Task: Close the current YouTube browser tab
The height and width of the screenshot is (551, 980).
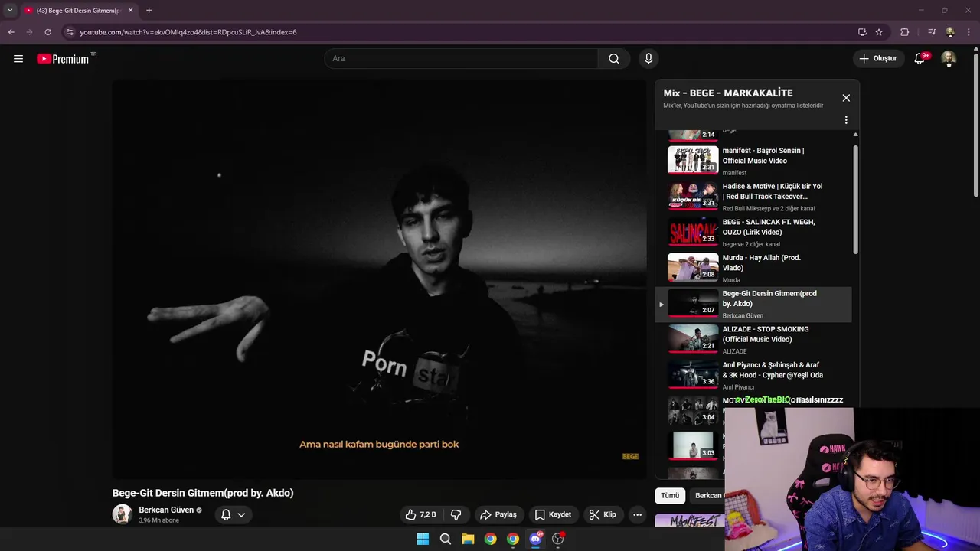Action: [130, 11]
